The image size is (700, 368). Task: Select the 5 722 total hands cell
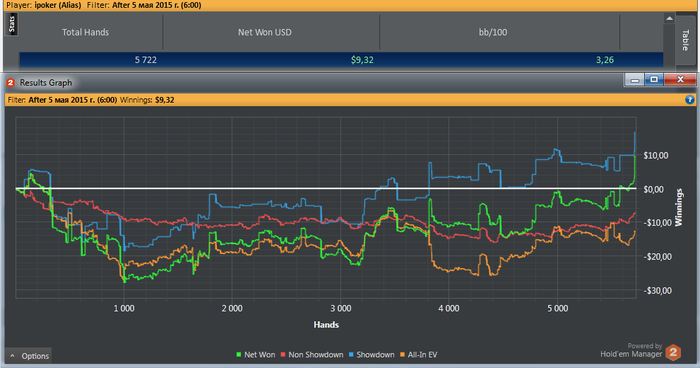click(x=146, y=60)
